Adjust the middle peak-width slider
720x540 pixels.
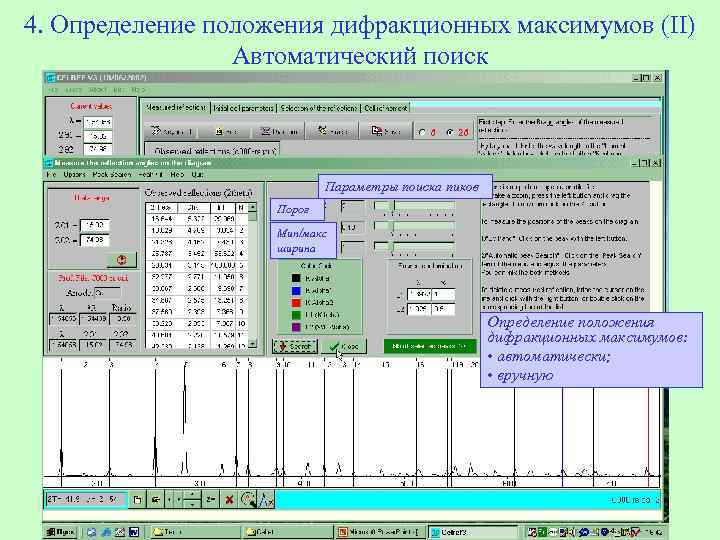pyautogui.click(x=415, y=227)
